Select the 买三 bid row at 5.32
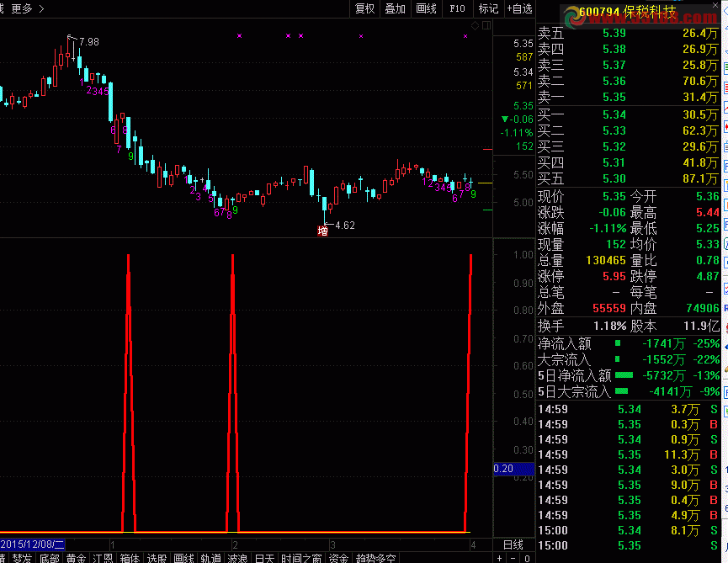The height and width of the screenshot is (563, 728). pyautogui.click(x=628, y=146)
